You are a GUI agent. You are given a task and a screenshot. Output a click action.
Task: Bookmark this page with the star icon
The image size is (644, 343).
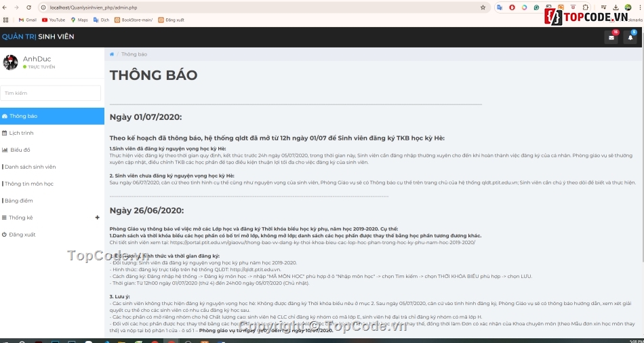483,7
